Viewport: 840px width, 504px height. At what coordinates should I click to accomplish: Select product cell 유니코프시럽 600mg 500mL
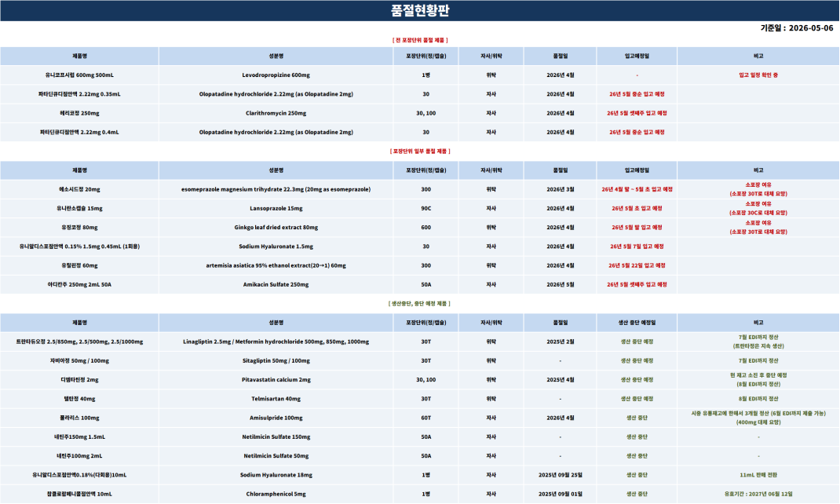(79, 75)
